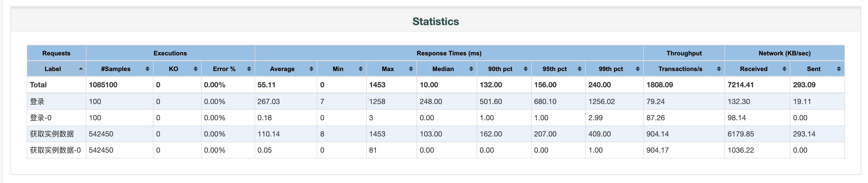Select the 获取实例数据 row label

click(x=52, y=134)
